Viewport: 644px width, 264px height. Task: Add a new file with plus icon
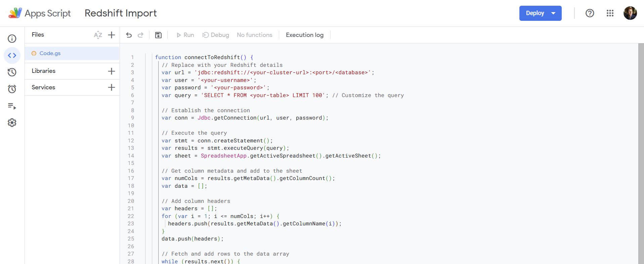[112, 35]
